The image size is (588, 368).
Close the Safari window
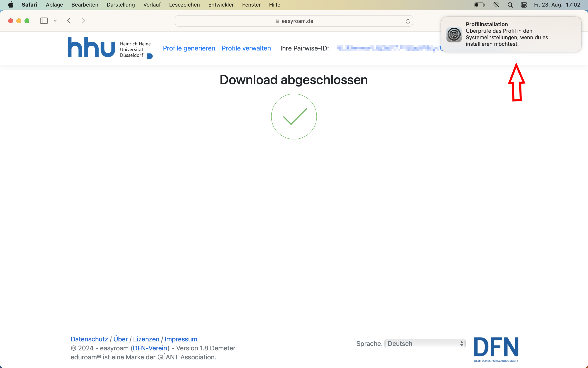pyautogui.click(x=10, y=21)
